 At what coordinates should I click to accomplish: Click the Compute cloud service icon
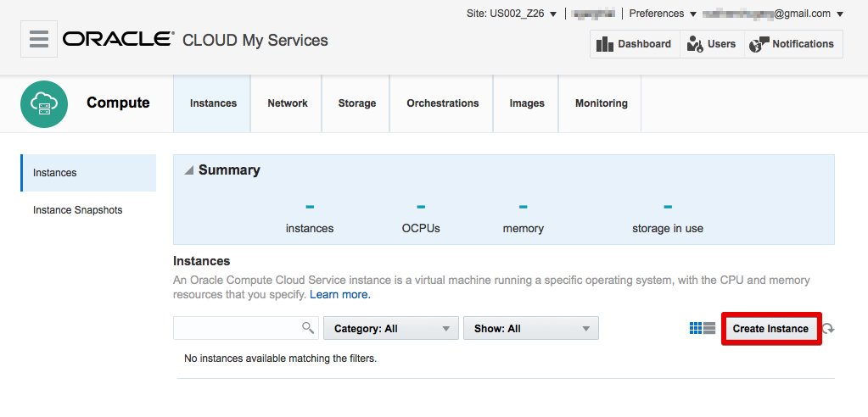point(44,104)
